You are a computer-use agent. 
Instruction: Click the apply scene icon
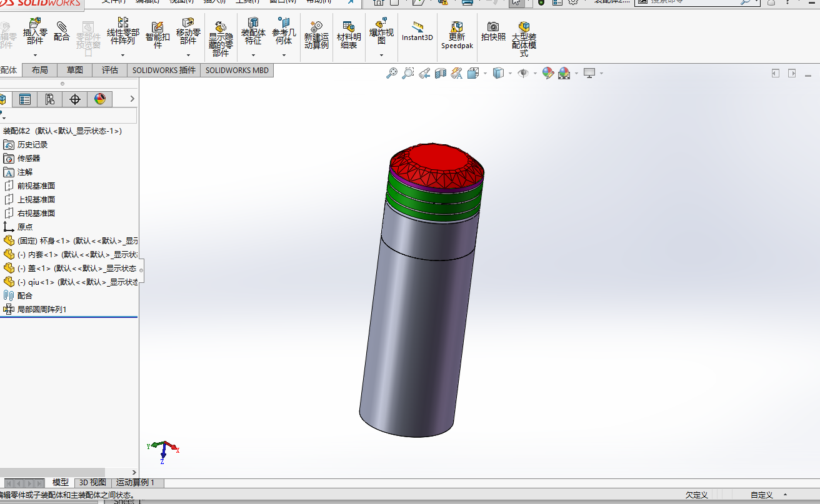[564, 74]
